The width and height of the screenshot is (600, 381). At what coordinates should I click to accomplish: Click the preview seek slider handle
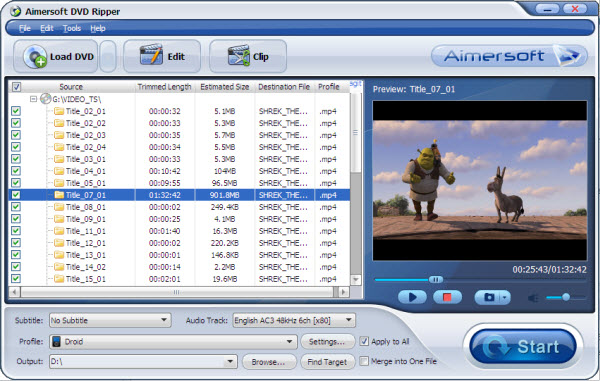pos(435,280)
